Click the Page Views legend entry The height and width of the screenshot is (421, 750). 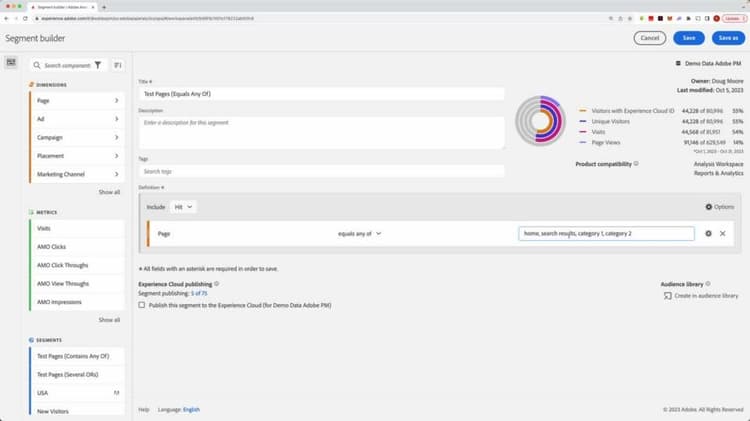point(606,143)
